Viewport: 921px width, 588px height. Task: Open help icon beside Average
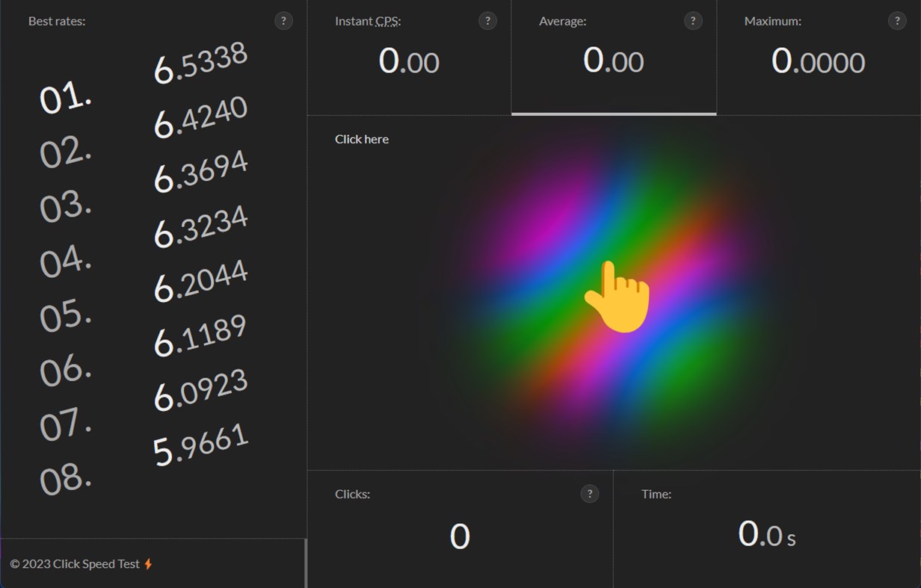(693, 21)
